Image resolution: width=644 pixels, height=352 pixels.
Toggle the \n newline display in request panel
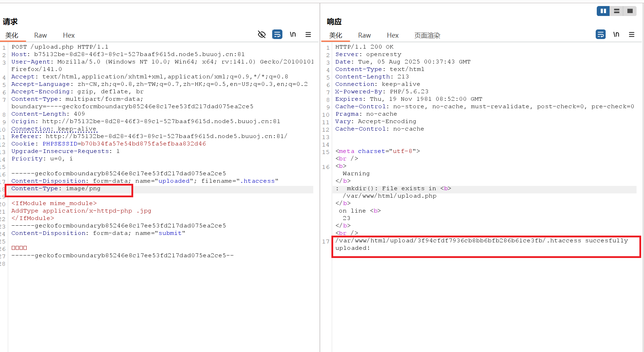(x=293, y=34)
